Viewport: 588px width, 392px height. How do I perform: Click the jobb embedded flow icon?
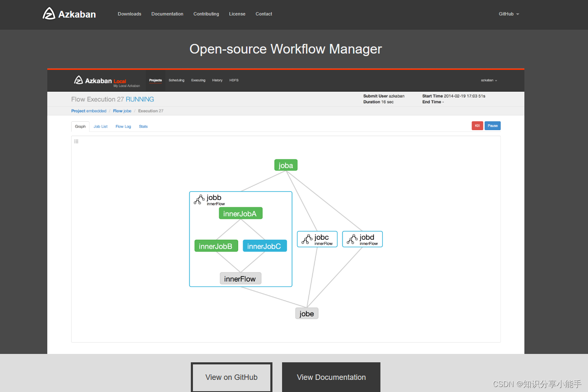click(x=199, y=200)
